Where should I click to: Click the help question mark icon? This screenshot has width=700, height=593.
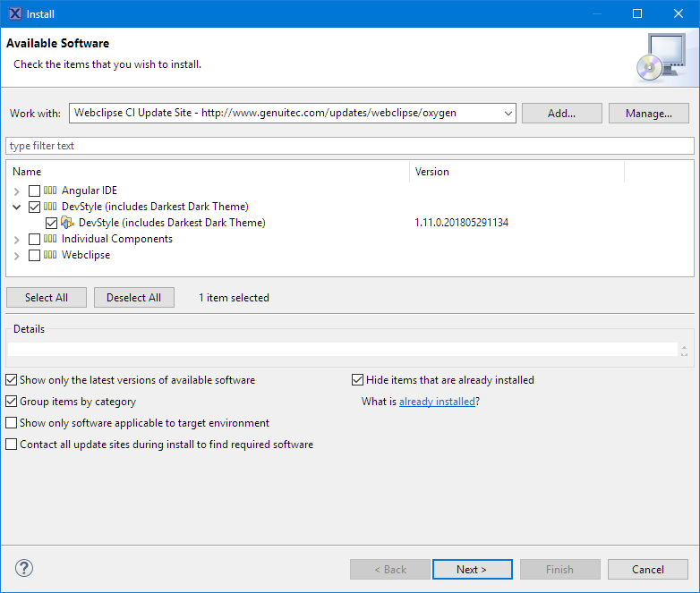tap(24, 569)
